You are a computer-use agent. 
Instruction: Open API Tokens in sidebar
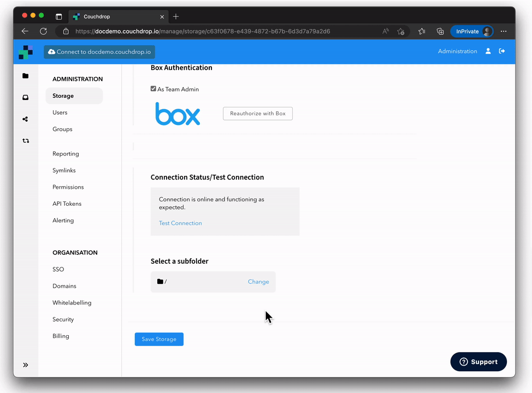[x=67, y=204]
